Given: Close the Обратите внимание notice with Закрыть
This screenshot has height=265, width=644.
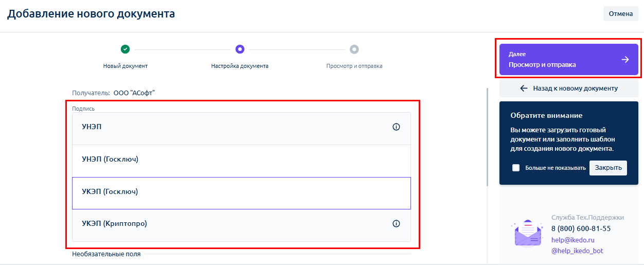Looking at the screenshot, I should pos(608,168).
